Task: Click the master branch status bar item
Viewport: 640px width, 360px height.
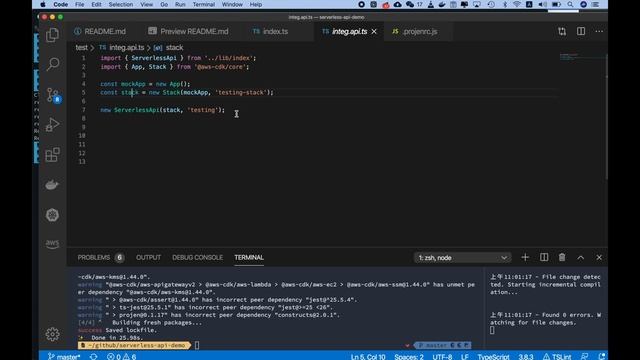Action: point(64,356)
